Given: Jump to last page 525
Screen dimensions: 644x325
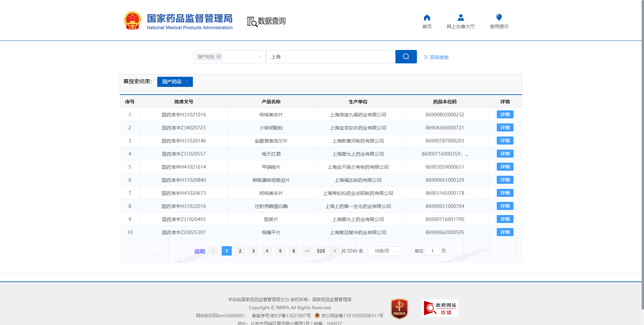Looking at the screenshot, I should (x=321, y=251).
